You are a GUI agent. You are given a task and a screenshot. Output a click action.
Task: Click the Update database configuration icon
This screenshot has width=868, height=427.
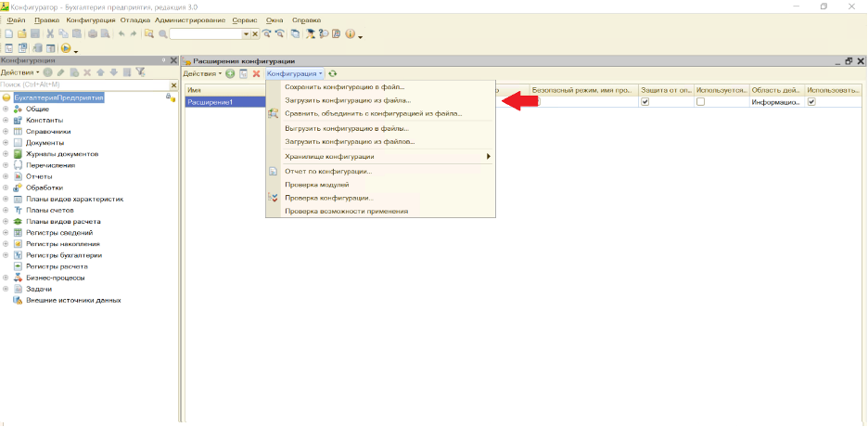(37, 48)
